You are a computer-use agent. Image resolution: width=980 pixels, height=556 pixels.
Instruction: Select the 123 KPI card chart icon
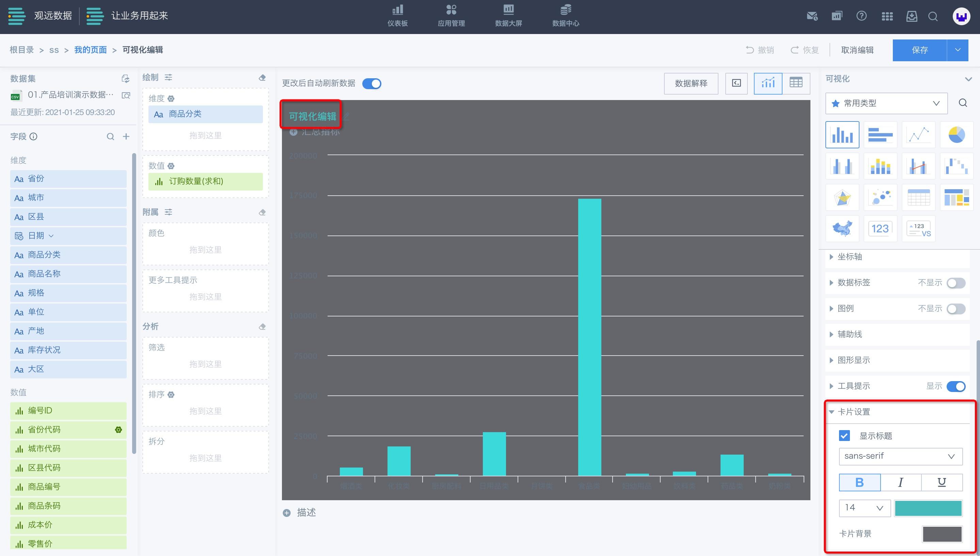pos(880,229)
